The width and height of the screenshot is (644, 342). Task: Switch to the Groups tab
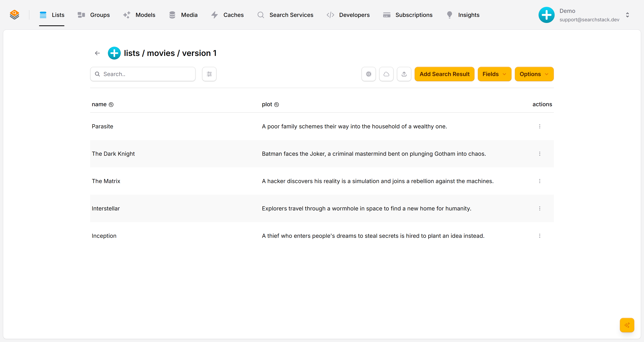pyautogui.click(x=94, y=15)
